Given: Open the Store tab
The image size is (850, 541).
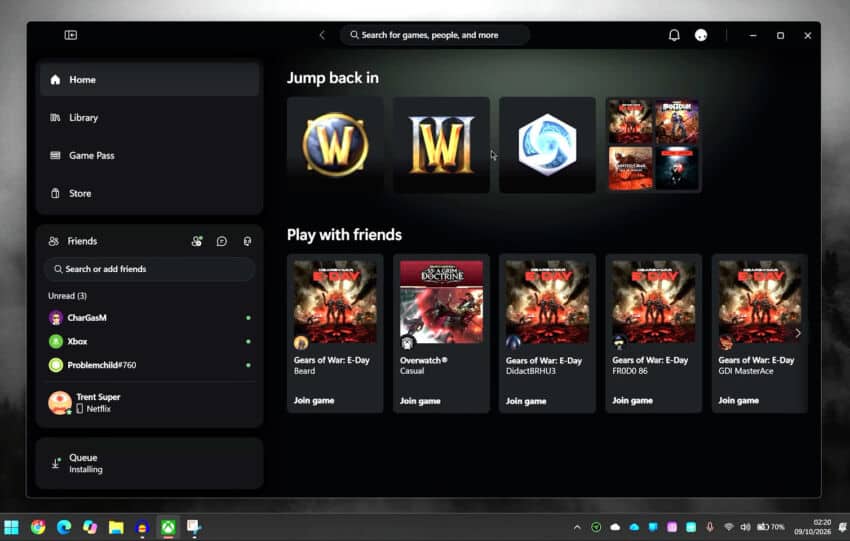Looking at the screenshot, I should (149, 194).
